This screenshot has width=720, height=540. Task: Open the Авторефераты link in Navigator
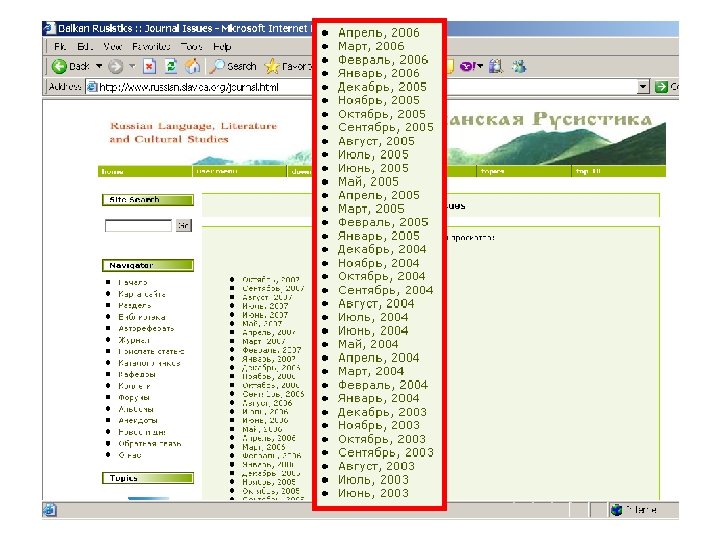tap(146, 328)
